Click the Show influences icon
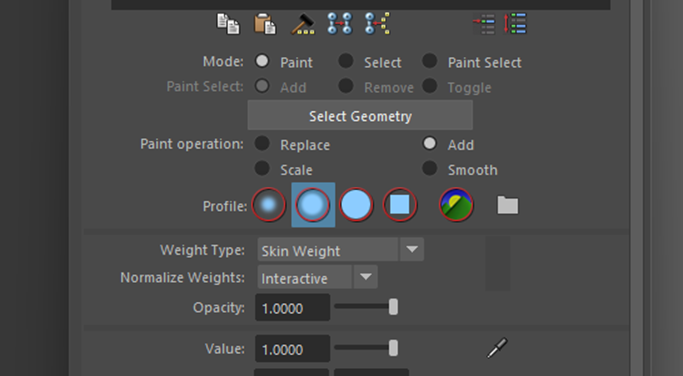This screenshot has height=376, width=683. coord(377,24)
